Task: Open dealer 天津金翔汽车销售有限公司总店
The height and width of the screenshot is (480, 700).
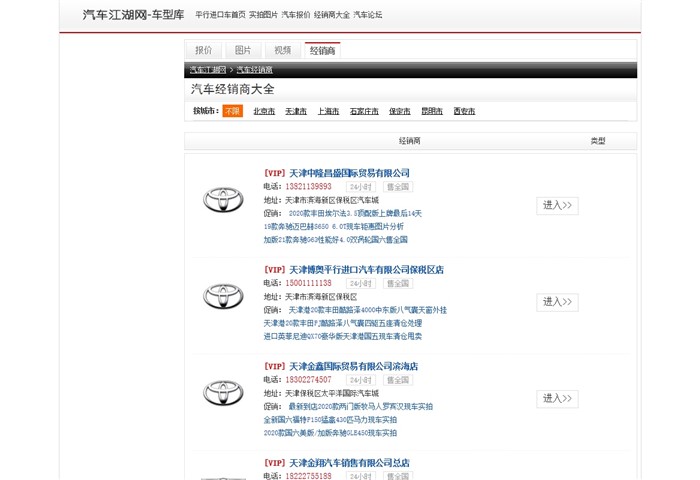Action: click(x=349, y=463)
